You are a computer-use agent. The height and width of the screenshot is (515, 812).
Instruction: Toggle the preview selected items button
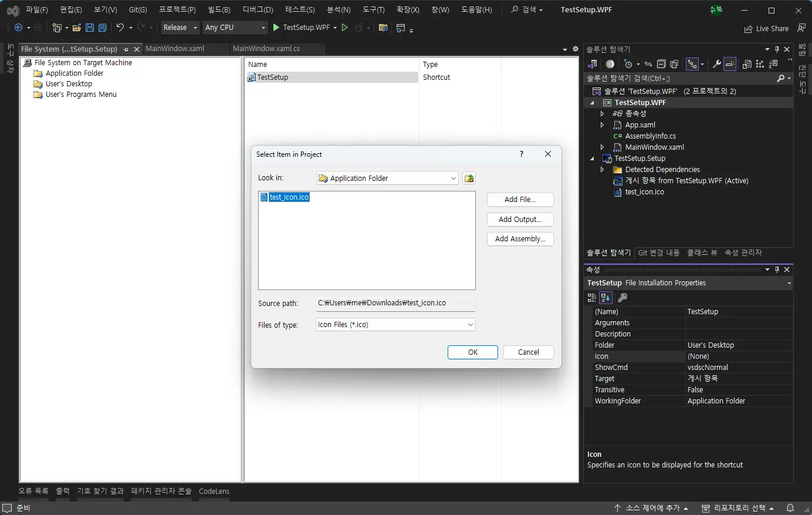730,64
